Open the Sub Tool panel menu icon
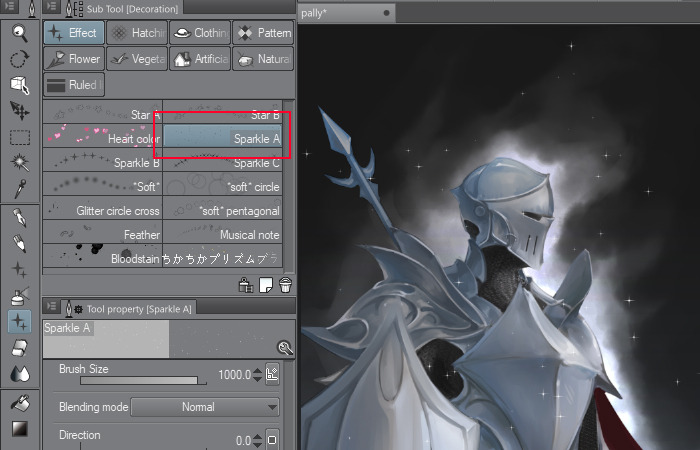Image resolution: width=700 pixels, height=450 pixels. click(x=52, y=6)
